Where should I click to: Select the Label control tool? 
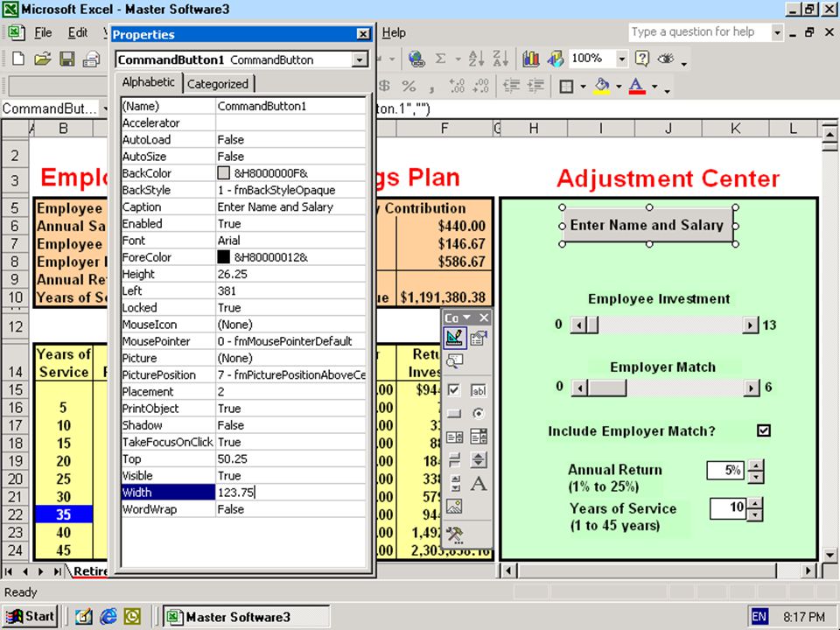(x=479, y=483)
